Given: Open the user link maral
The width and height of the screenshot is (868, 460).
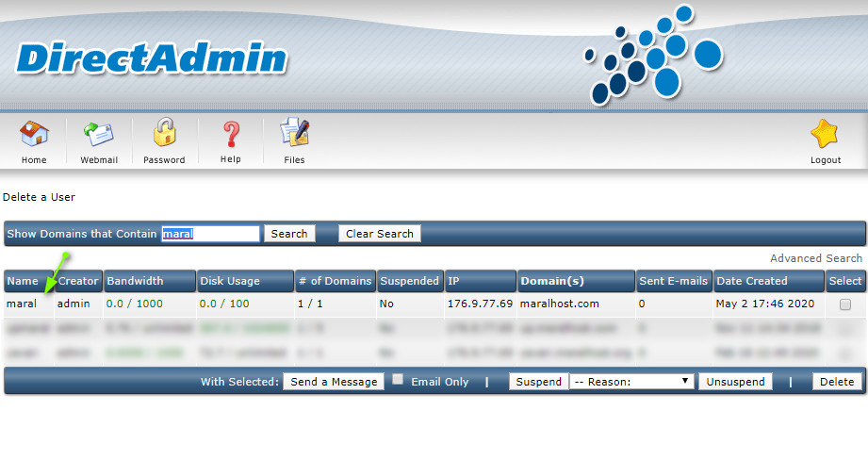Looking at the screenshot, I should pyautogui.click(x=22, y=304).
